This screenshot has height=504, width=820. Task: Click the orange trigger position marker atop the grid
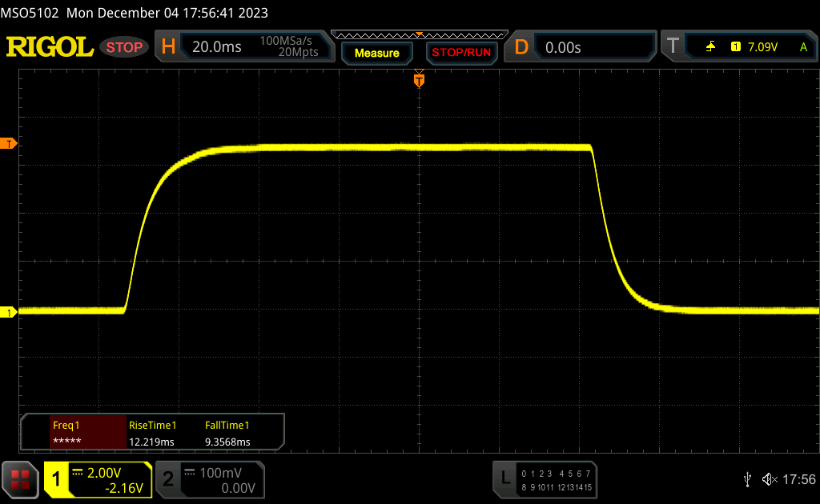(419, 80)
